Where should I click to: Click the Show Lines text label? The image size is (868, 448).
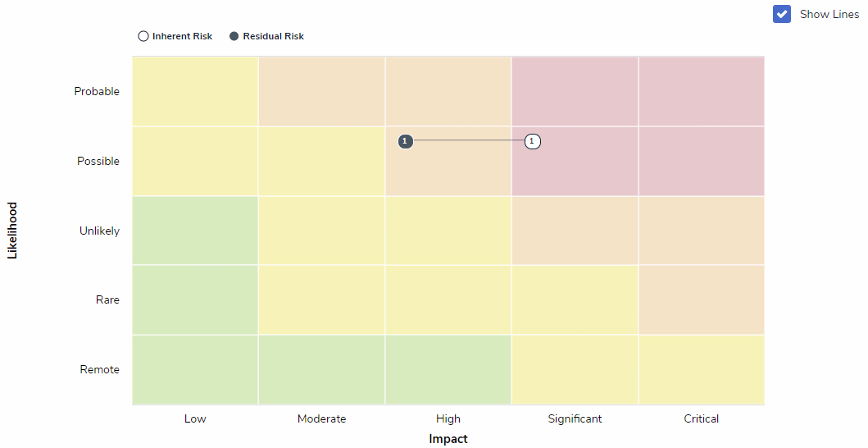point(829,14)
